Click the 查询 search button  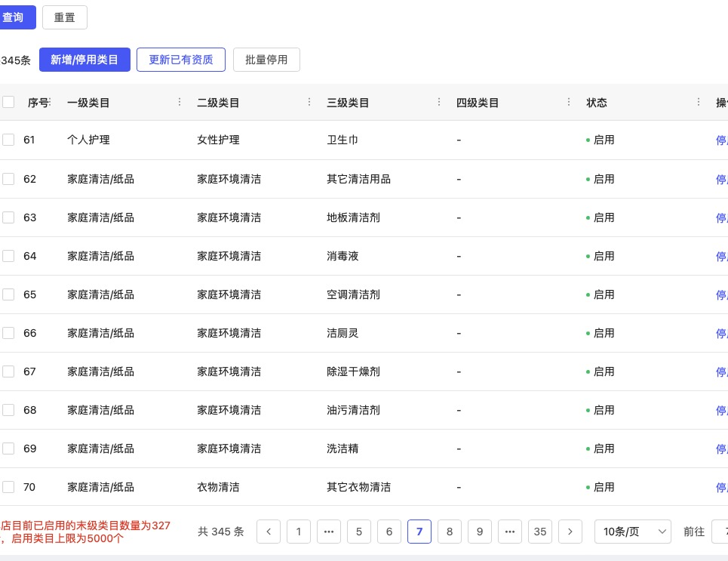(15, 17)
